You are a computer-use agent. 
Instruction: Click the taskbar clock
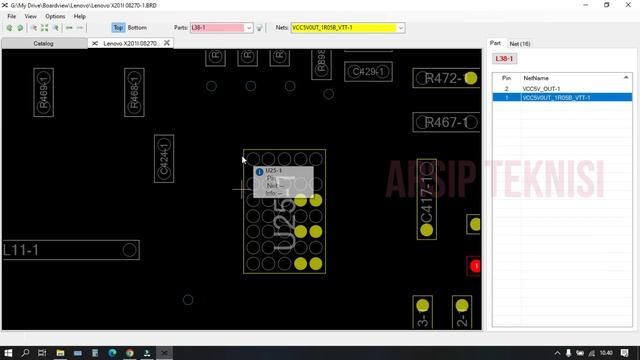point(607,353)
